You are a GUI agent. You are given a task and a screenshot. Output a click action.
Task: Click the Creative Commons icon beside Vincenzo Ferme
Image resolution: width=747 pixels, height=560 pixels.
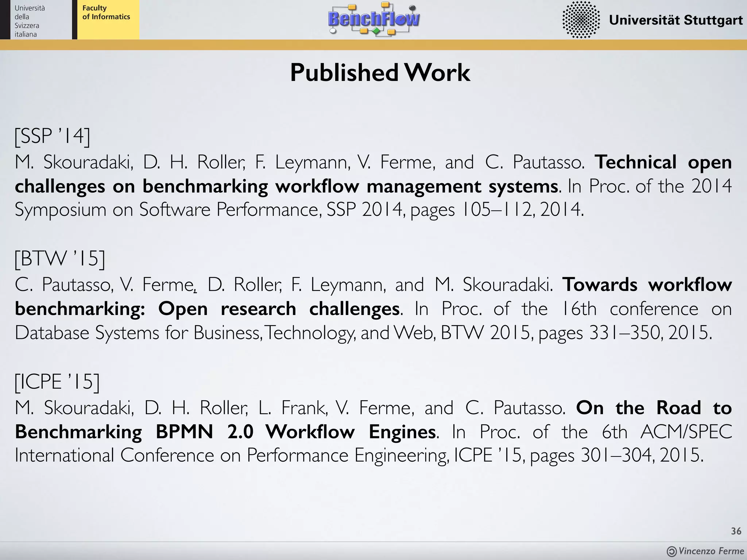coord(671,552)
